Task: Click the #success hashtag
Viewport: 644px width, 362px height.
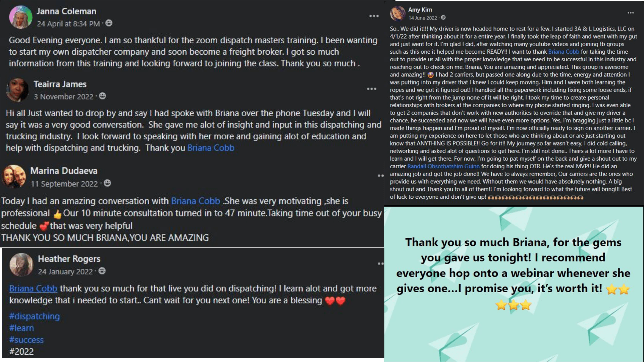Action: (26, 340)
